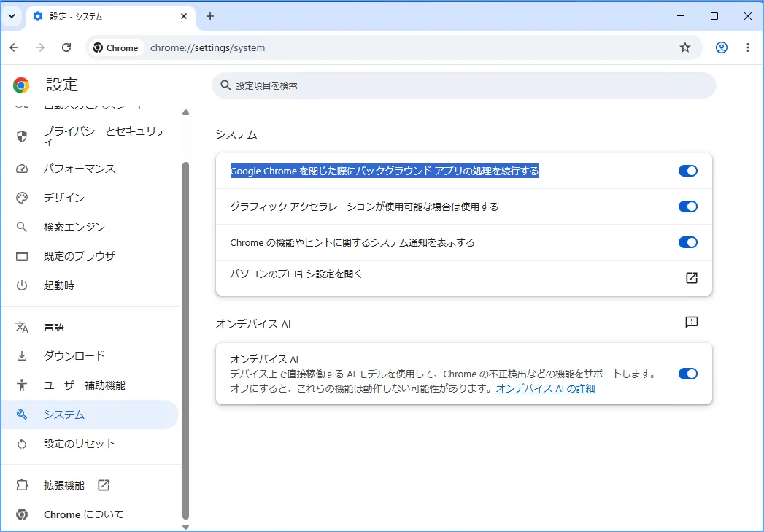Open 既定のブラウザ settings section
Screen dimensions: 764x532
[90, 255]
